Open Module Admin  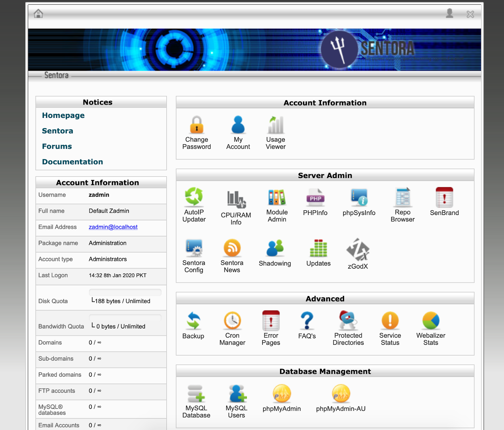[x=277, y=205]
